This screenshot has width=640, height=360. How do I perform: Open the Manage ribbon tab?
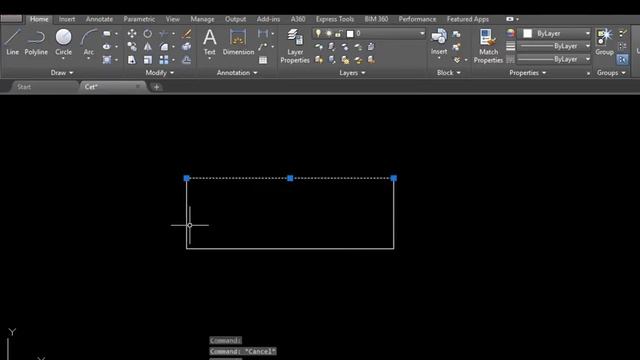point(202,19)
